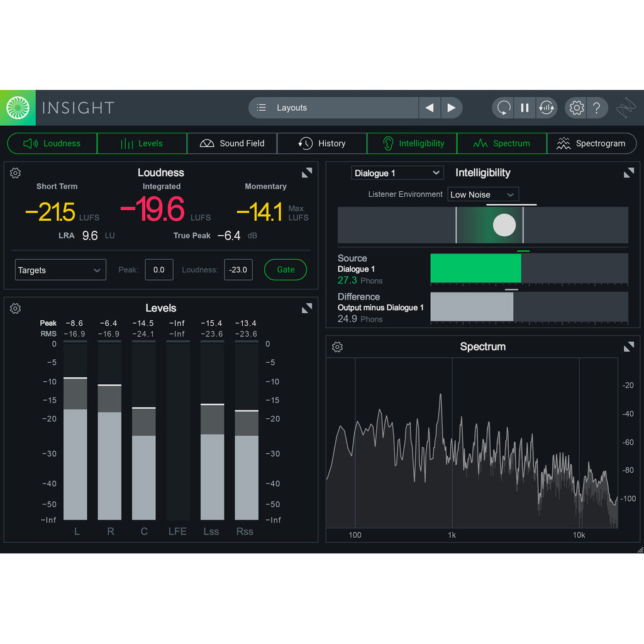Screen dimensions: 644x644
Task: Click the iZotope Insight logo icon
Action: click(x=18, y=108)
